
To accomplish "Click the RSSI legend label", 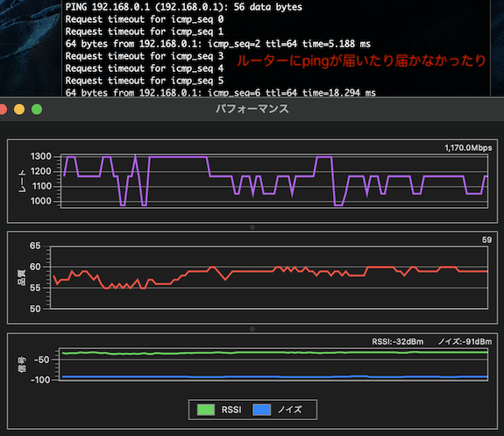I will coord(231,410).
